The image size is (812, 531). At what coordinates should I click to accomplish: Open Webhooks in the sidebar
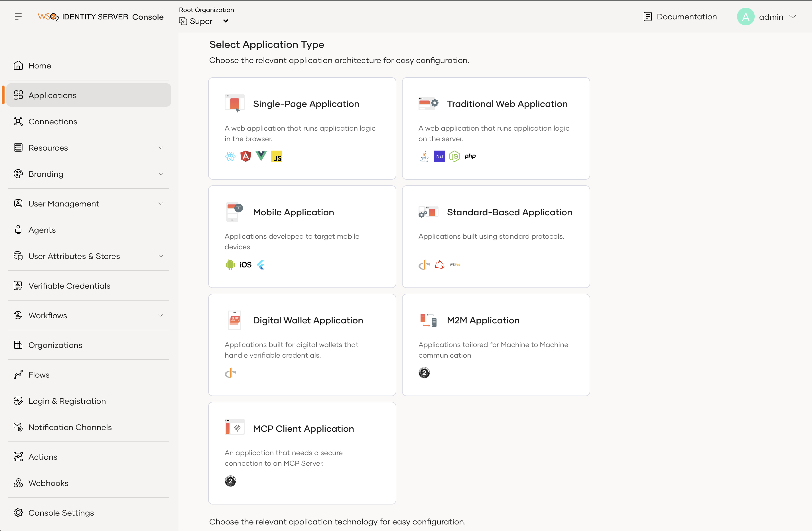(89, 483)
